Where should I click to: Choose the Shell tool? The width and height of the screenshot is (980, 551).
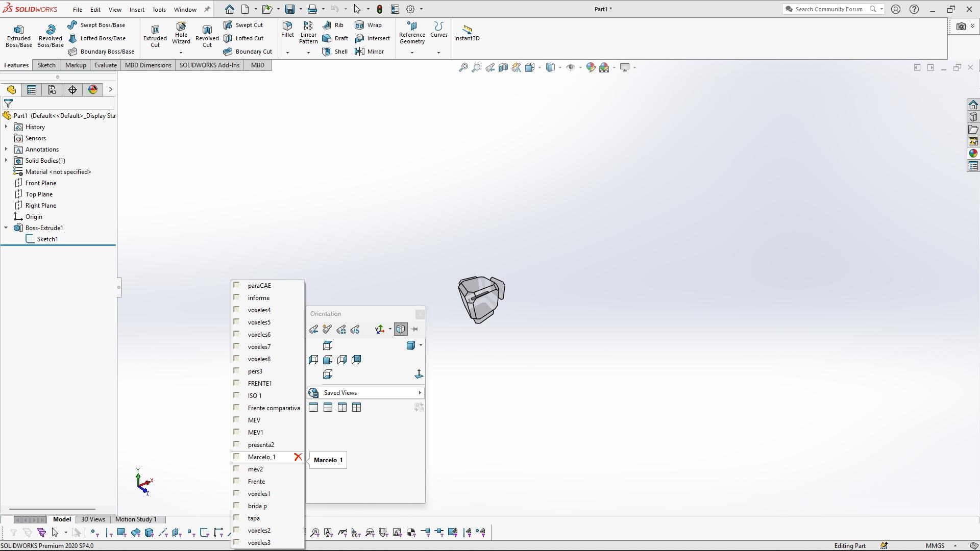click(335, 52)
